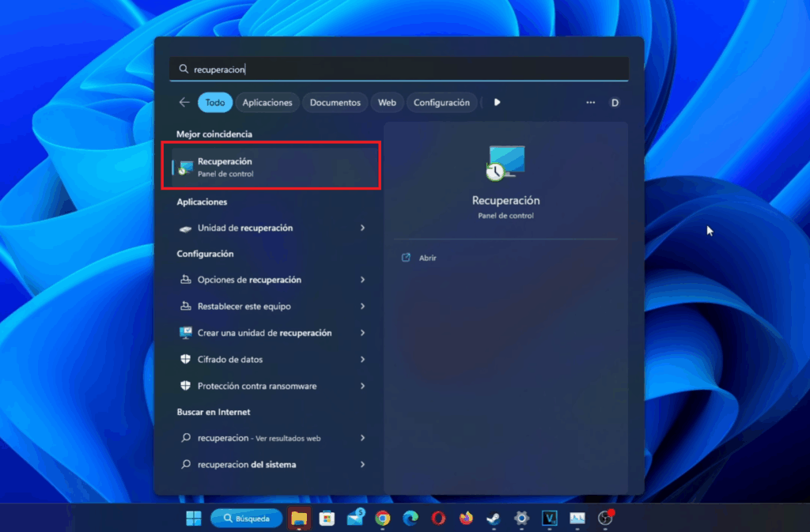Click the search box containing recuperacion
810x532 pixels.
[x=399, y=69]
